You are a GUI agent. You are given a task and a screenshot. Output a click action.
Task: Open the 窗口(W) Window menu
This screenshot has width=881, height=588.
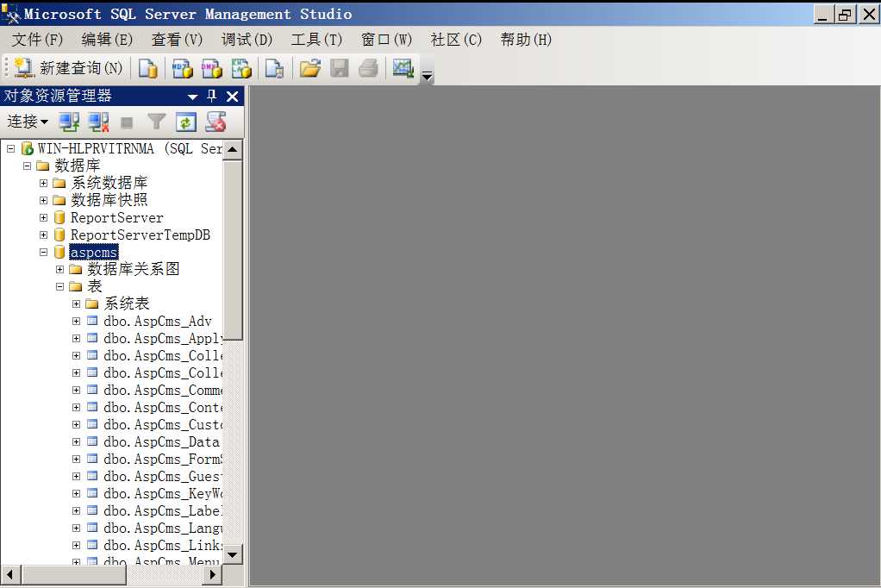[386, 40]
